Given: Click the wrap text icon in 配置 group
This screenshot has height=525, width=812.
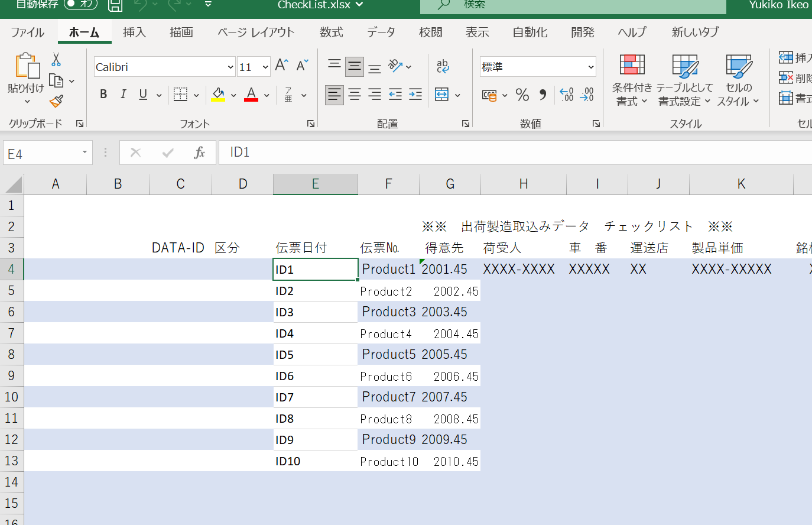Looking at the screenshot, I should point(443,66).
